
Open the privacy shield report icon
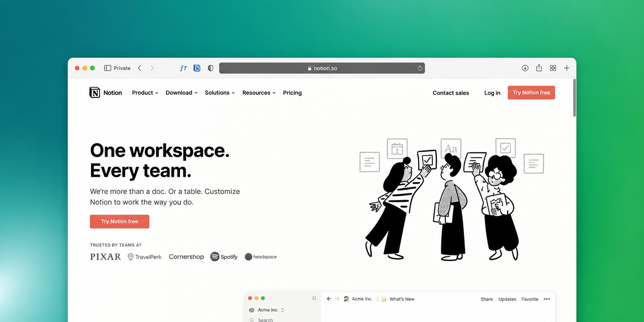pos(211,68)
